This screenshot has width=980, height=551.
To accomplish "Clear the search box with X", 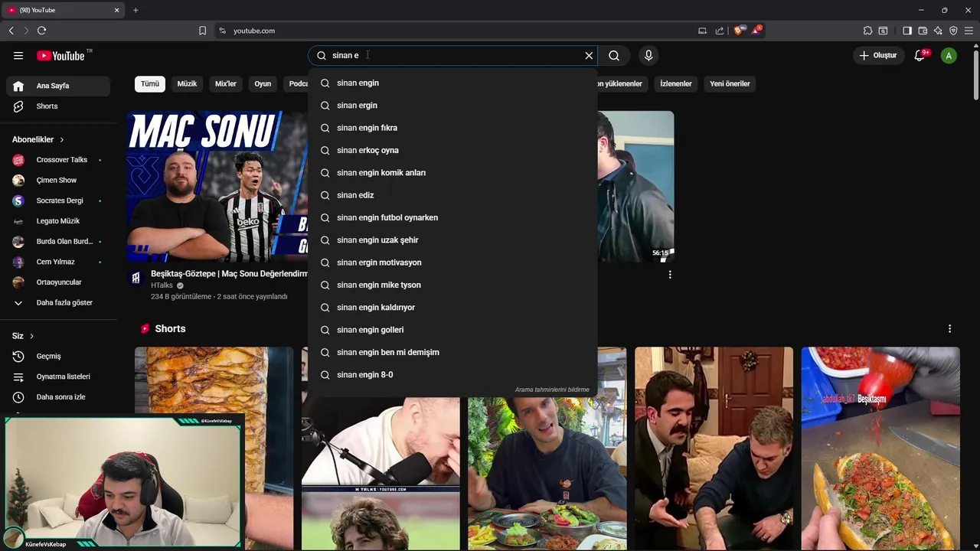I will pos(589,55).
